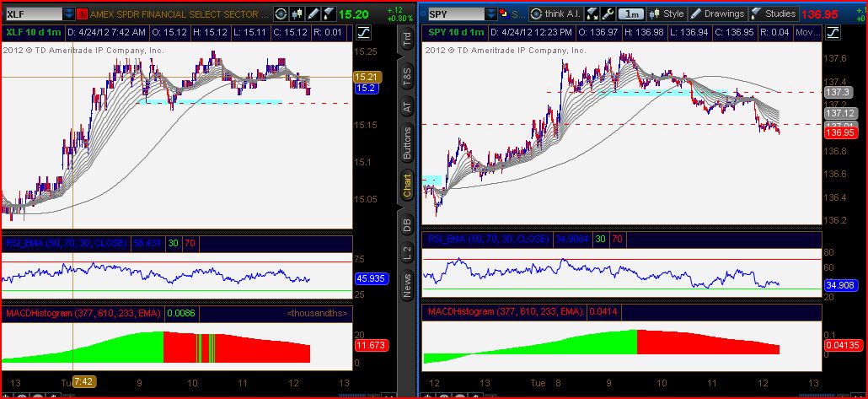The image size is (868, 399).
Task: Click the multicolor symbol-link squares in SPY chart
Action: tap(503, 12)
